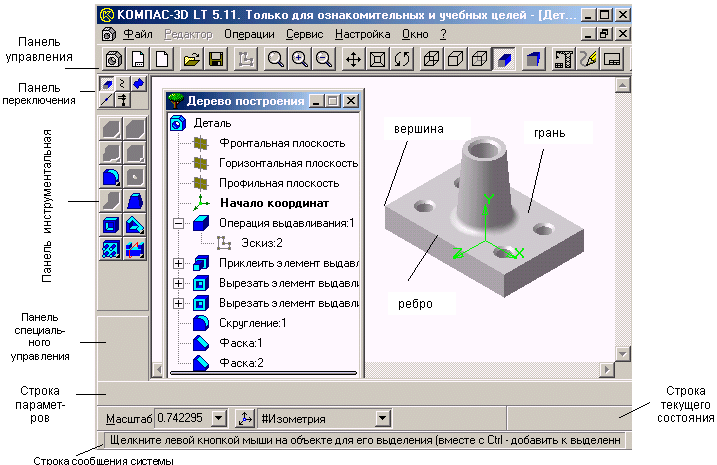Fit the whole model in view
The width and height of the screenshot is (717, 465).
(378, 59)
